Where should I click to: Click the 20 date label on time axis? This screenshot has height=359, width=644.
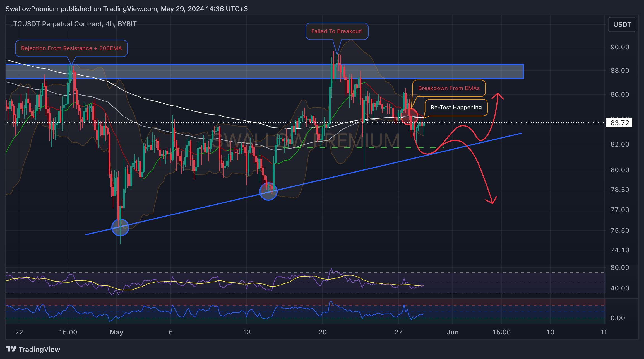(323, 332)
